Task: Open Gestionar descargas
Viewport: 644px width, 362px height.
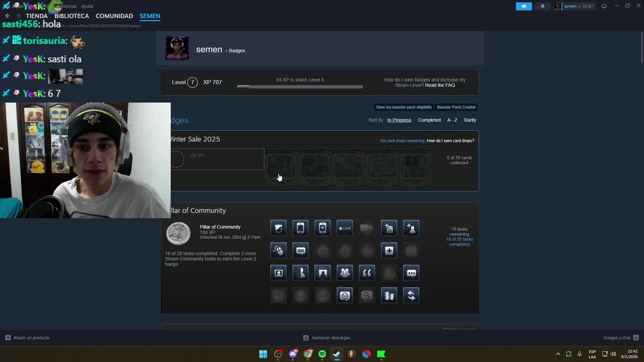Action: click(327, 338)
